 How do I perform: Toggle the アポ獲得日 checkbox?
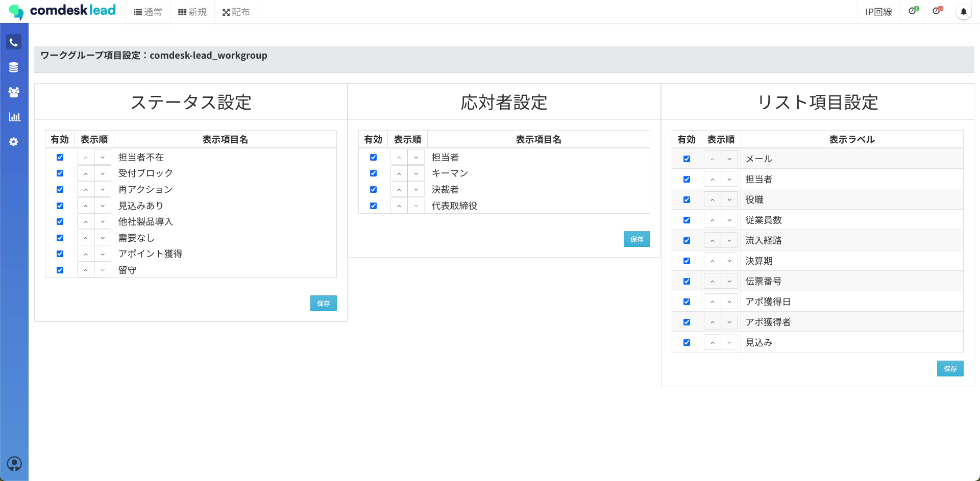(x=687, y=302)
